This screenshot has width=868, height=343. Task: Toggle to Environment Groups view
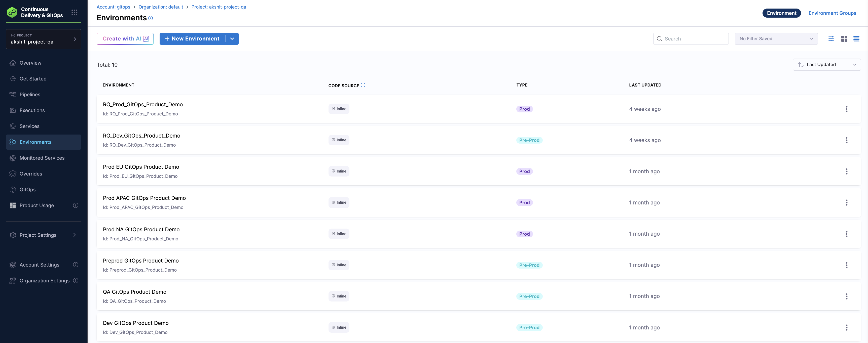point(832,13)
